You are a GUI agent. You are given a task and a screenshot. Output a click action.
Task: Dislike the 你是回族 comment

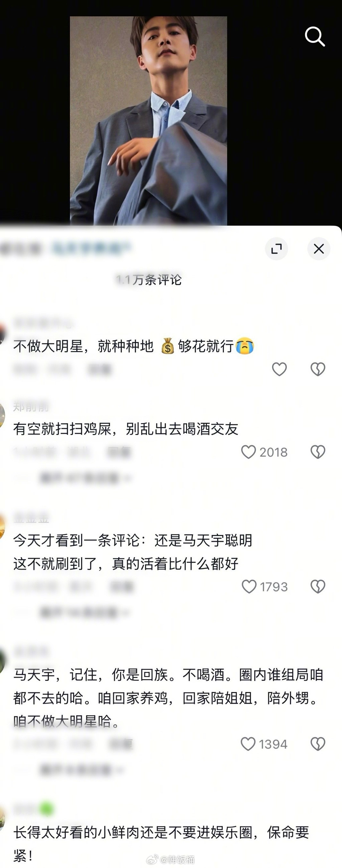point(318,744)
